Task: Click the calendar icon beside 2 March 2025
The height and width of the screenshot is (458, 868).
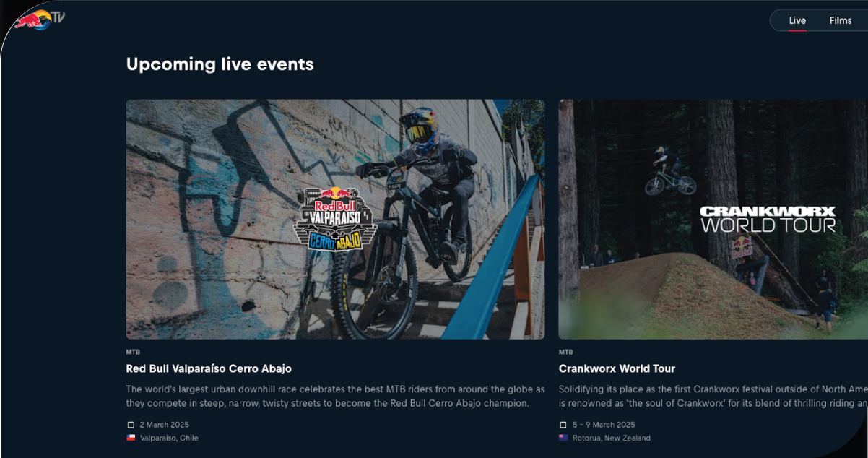Action: pyautogui.click(x=131, y=425)
